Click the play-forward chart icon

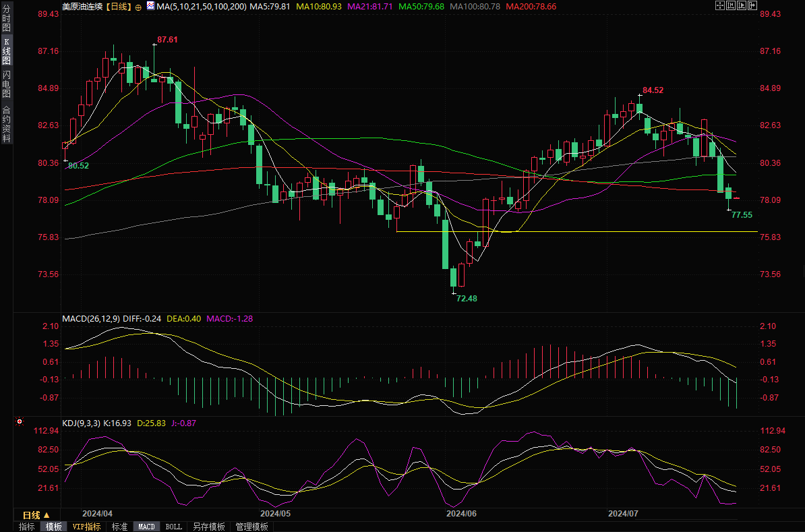click(x=742, y=5)
